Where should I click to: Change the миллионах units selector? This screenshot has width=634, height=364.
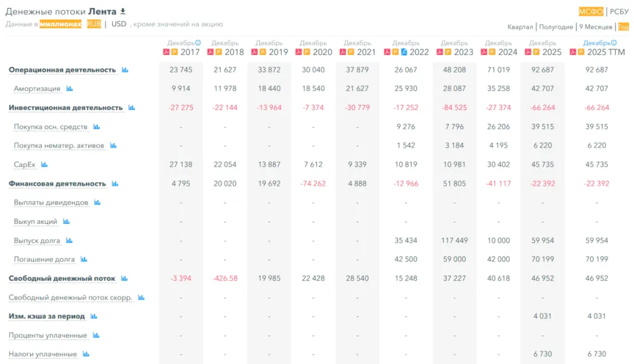click(60, 24)
